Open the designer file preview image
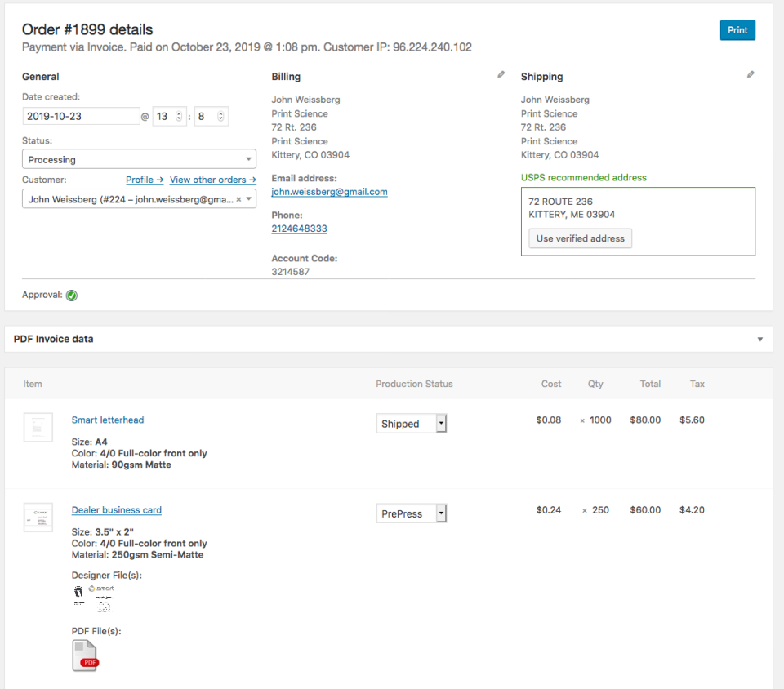The height and width of the screenshot is (689, 784). 92,598
